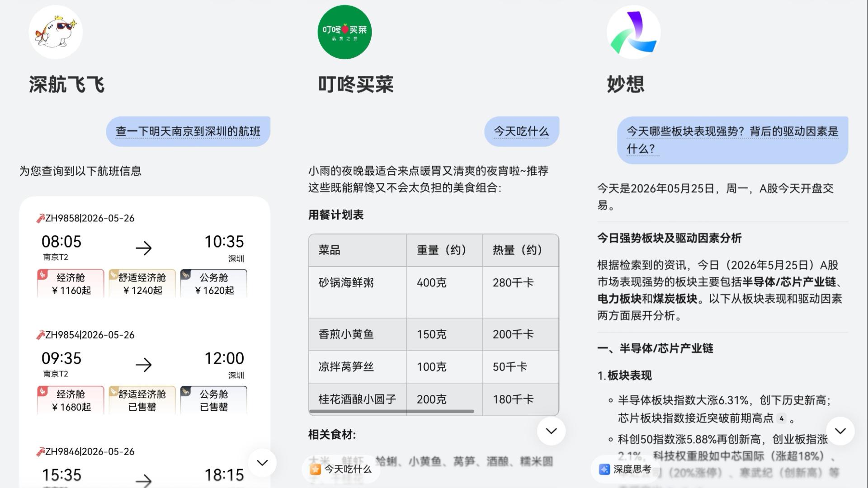Viewport: 868px width, 488px height.
Task: Select 舒适经济舱 ¥1240起 on flight ZH9858
Action: (x=142, y=283)
